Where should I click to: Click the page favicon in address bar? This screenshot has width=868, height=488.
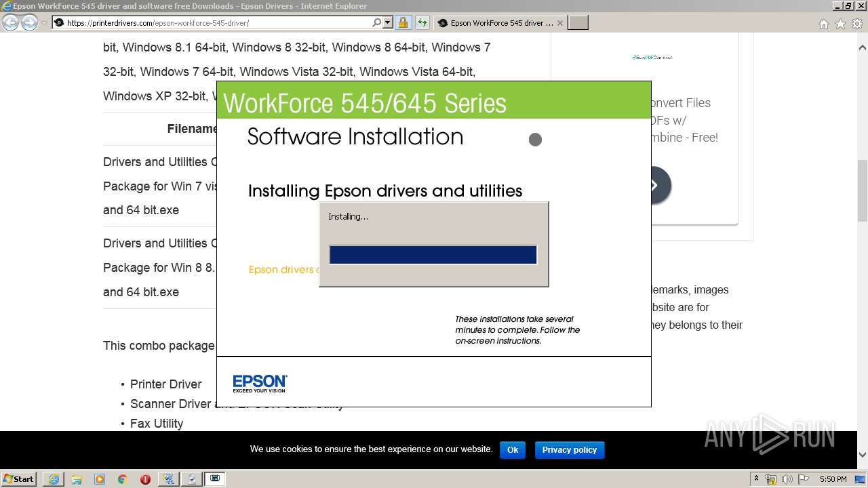coord(59,23)
